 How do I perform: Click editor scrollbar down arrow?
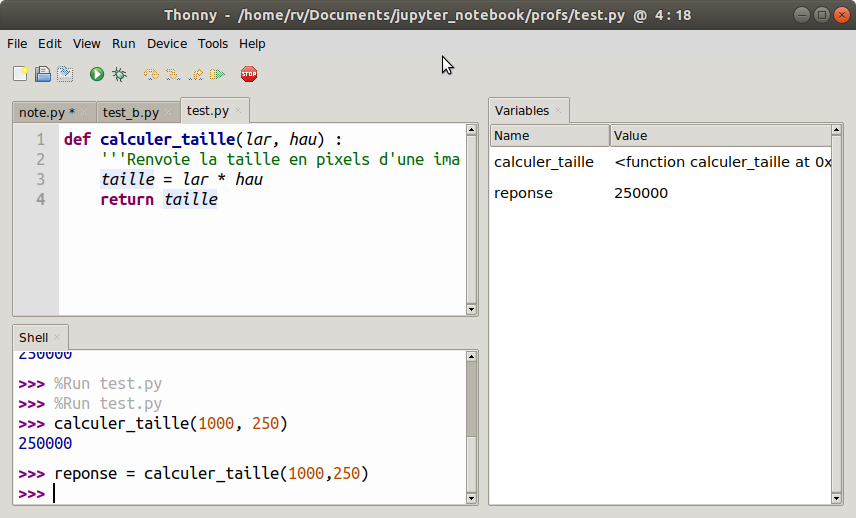point(472,309)
